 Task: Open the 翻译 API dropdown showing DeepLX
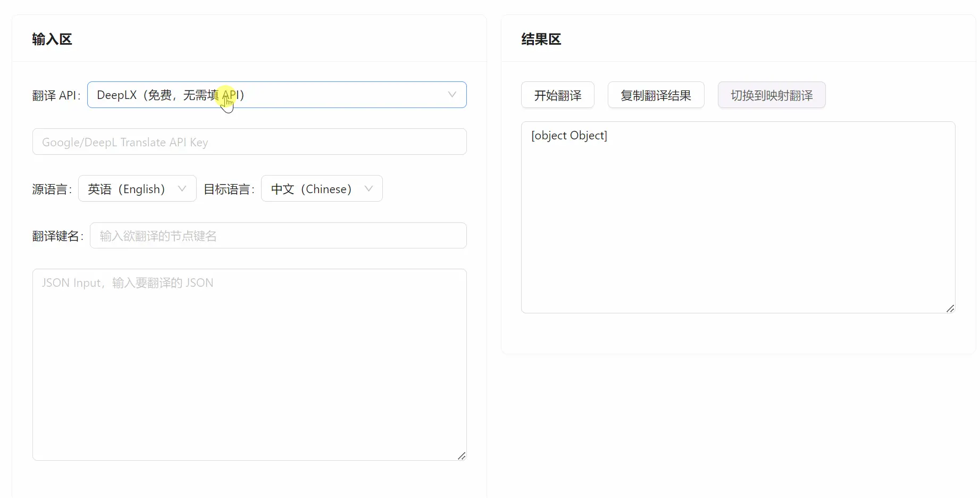[x=277, y=95]
